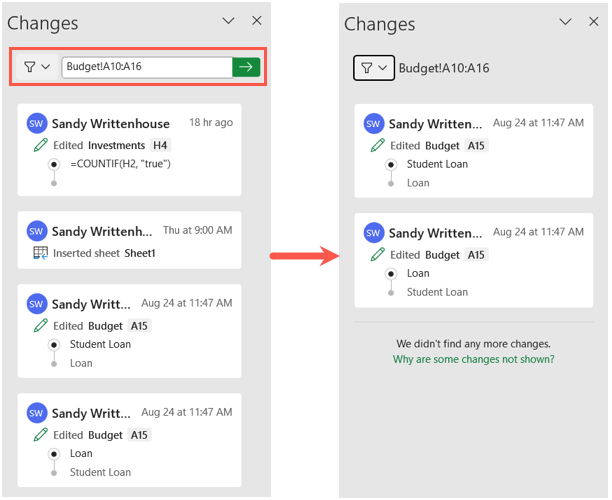
Task: Click the Inserted sheet table icon
Action: coord(41,253)
